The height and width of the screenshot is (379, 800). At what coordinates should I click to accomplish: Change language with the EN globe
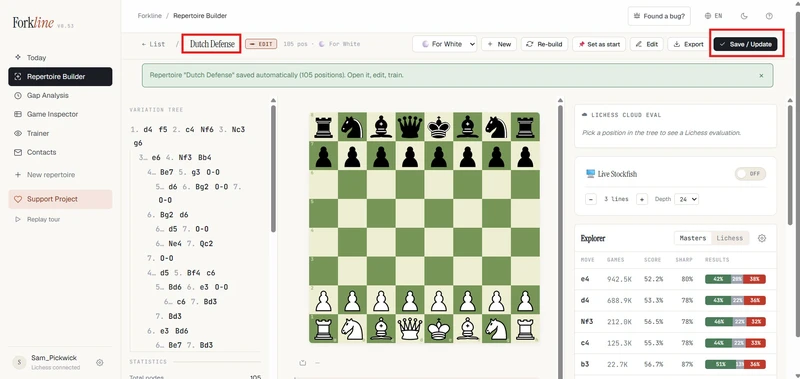click(713, 16)
